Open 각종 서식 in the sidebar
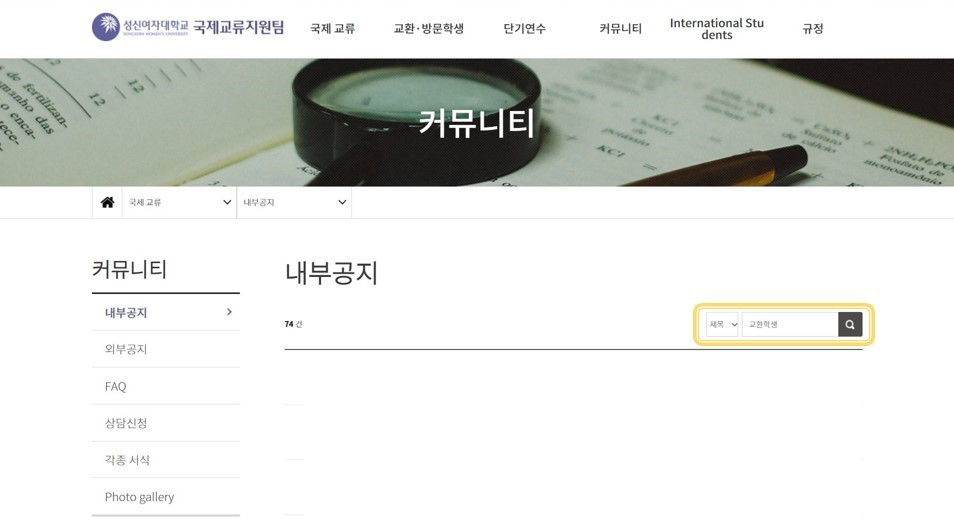The height and width of the screenshot is (530, 954). click(x=165, y=460)
